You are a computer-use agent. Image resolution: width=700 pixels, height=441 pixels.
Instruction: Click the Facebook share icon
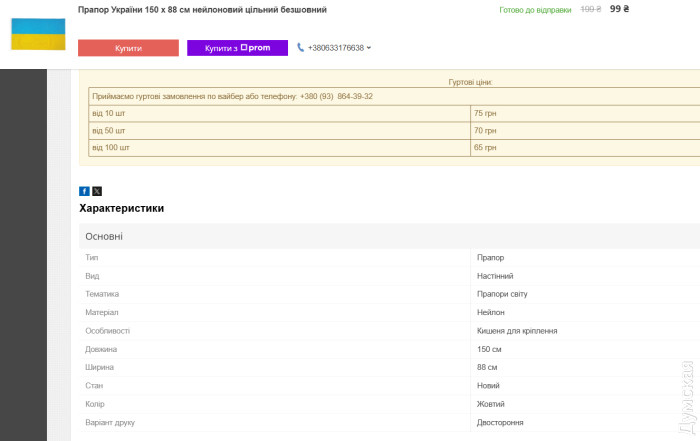click(x=84, y=191)
